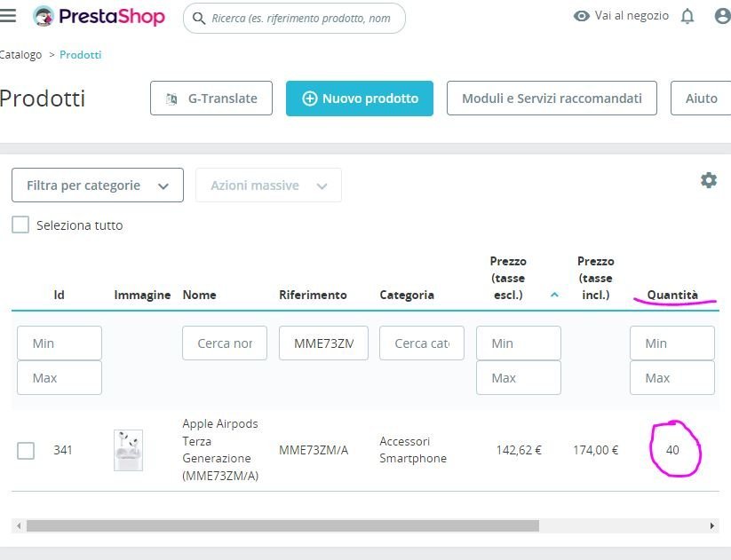Click the price Max filter field
This screenshot has width=731, height=560.
(519, 377)
